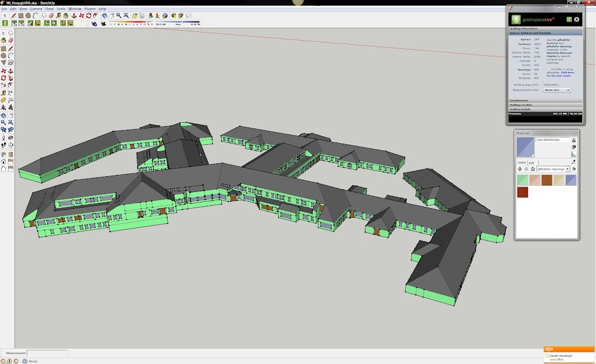The width and height of the screenshot is (596, 364).
Task: Open the Measurement Units dropdown
Action: (556, 90)
